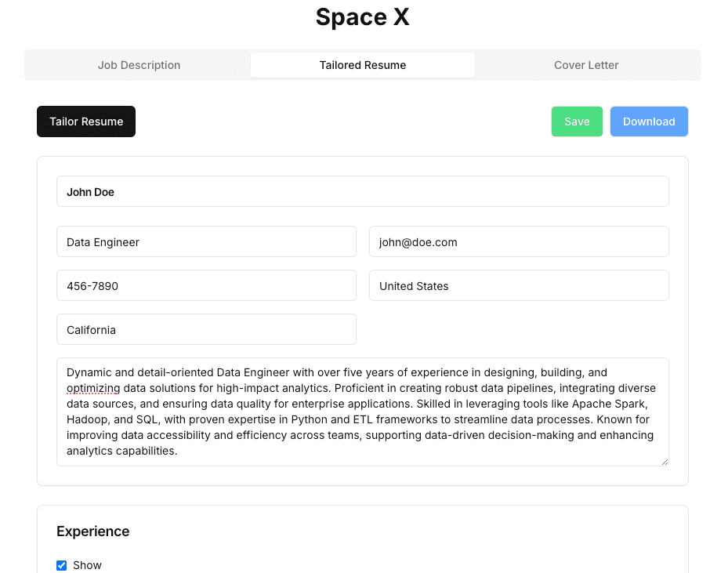Click the misspelled word optimizing in summary
Viewport: 728px width, 573px height.
pos(93,388)
